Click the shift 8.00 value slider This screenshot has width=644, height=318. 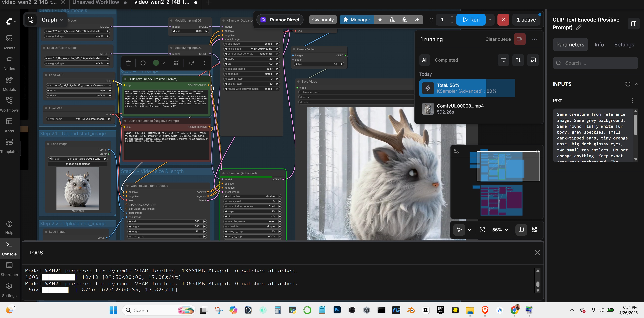[190, 31]
